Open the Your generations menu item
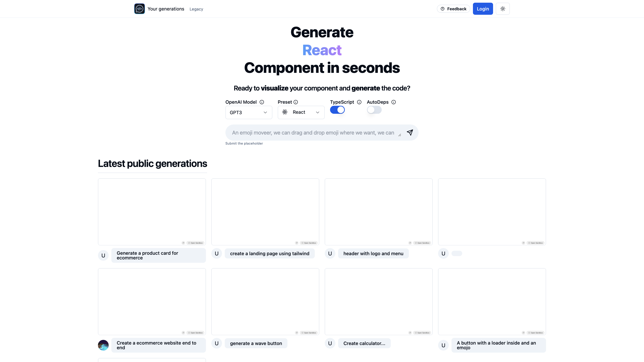This screenshot has height=362, width=644. point(166,9)
